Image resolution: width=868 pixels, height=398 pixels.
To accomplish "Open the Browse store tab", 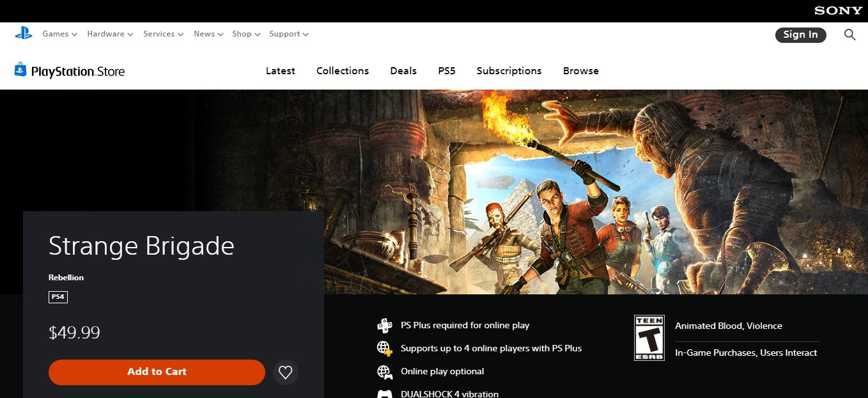I will click(x=581, y=71).
